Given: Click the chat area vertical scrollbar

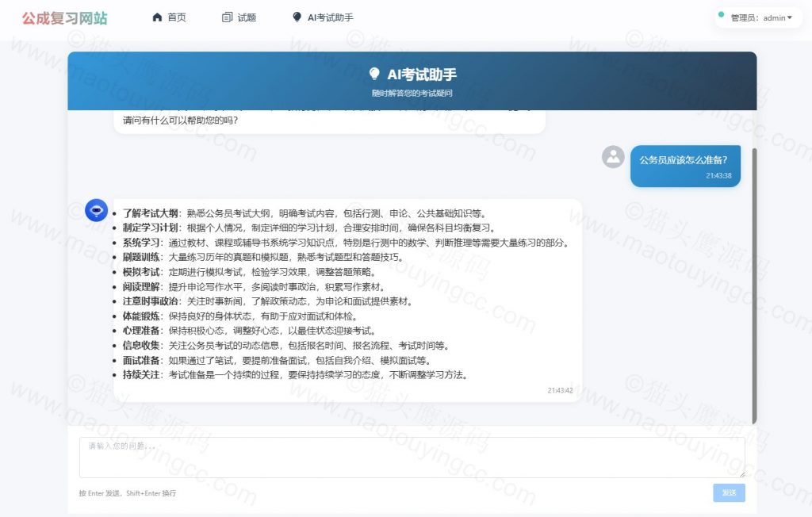Looking at the screenshot, I should pyautogui.click(x=754, y=286).
